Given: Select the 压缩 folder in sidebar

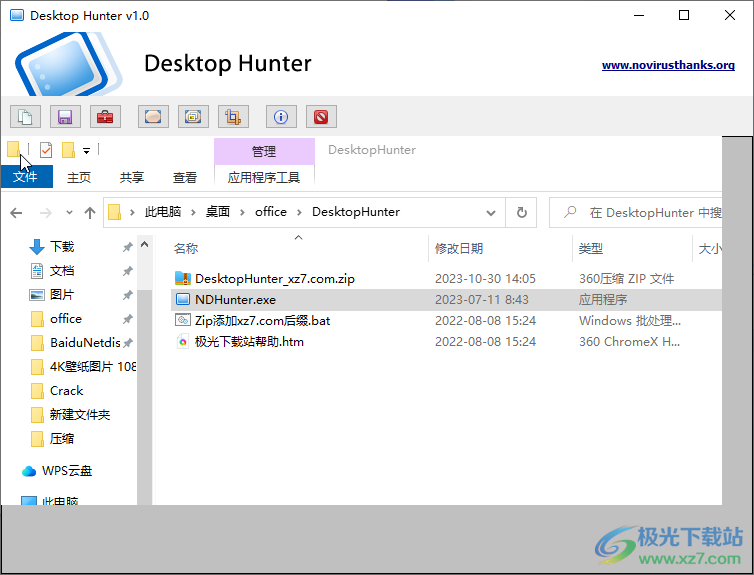Looking at the screenshot, I should [62, 438].
